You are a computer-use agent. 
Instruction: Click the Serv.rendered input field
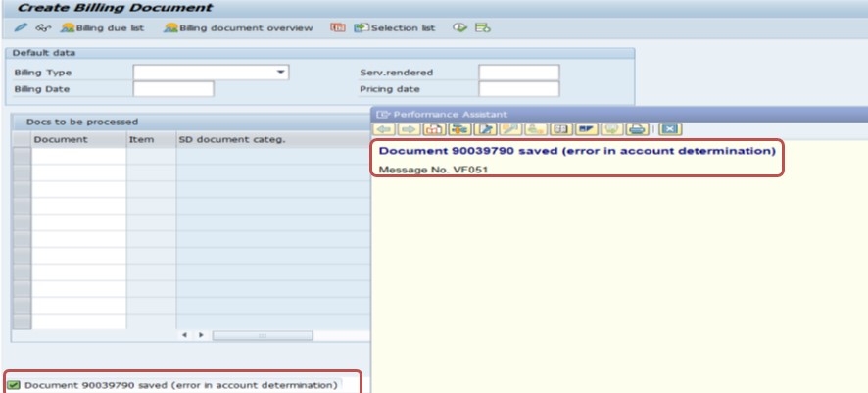pos(518,73)
